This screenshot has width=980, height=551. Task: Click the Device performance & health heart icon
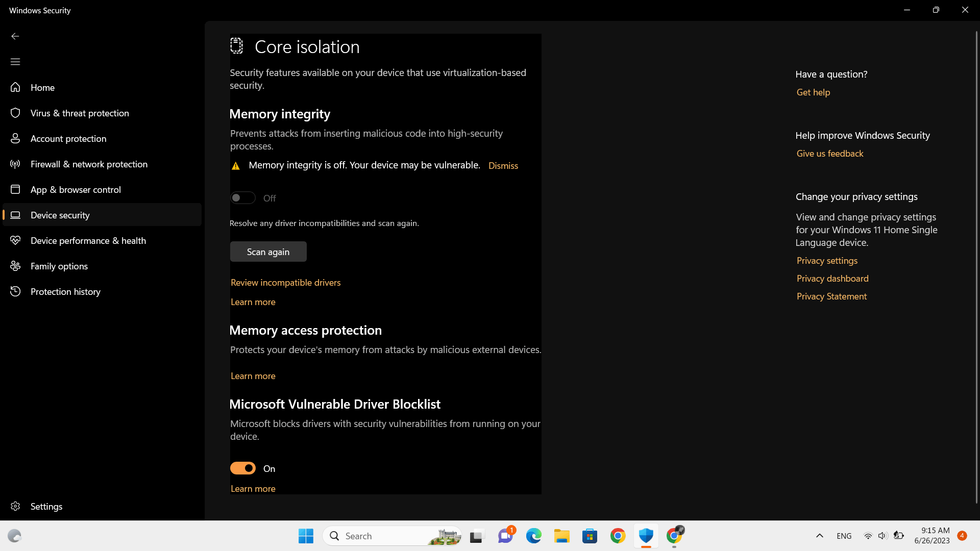[x=15, y=240]
